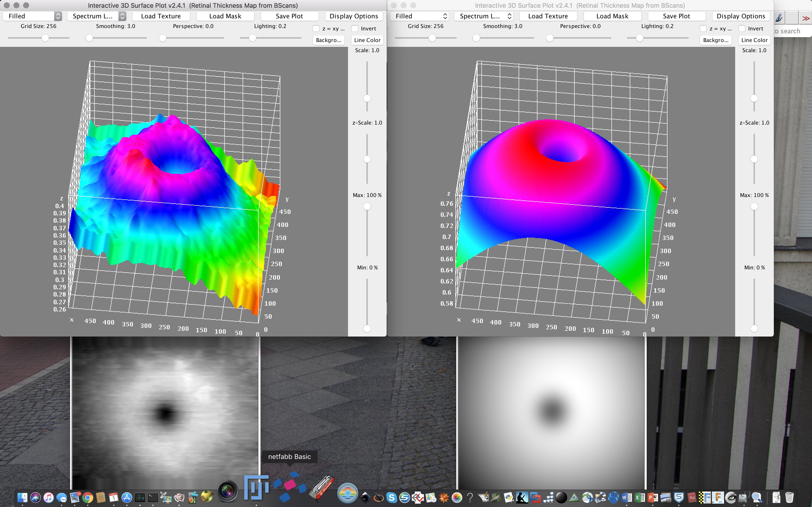Open the Filled dropdown in right plot window

pyautogui.click(x=420, y=16)
